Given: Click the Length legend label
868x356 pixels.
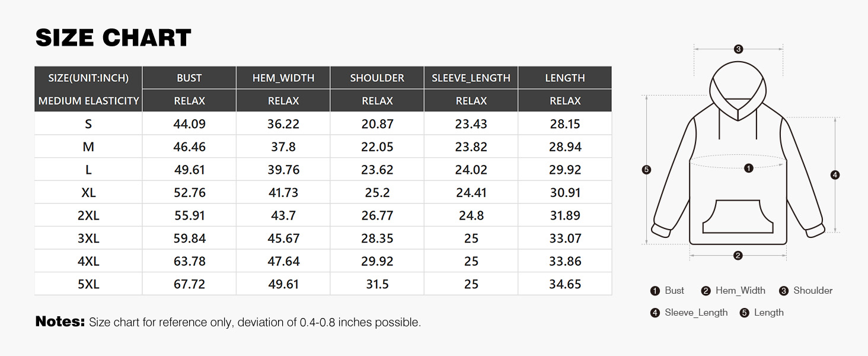Looking at the screenshot, I should pyautogui.click(x=768, y=313).
